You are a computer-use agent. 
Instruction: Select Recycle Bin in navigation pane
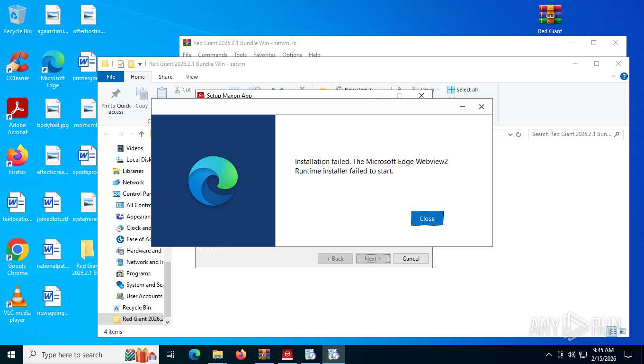tap(136, 308)
